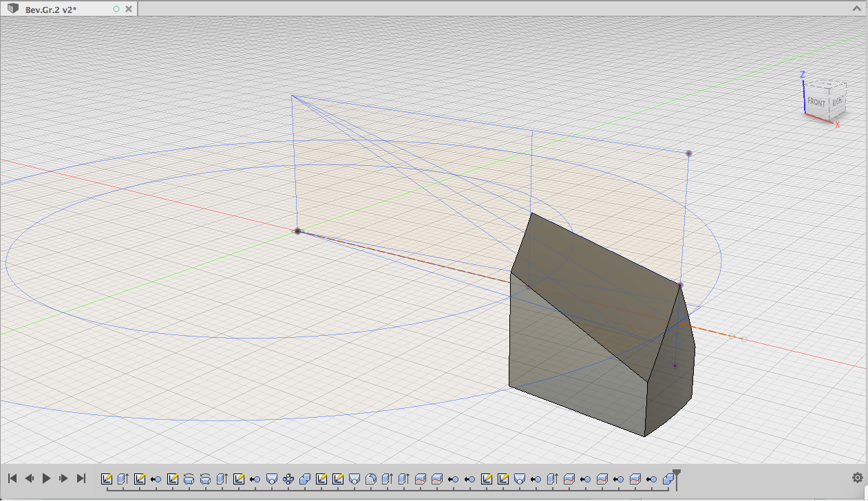868x501 pixels.
Task: Step forward one feature in the timeline
Action: [x=63, y=477]
